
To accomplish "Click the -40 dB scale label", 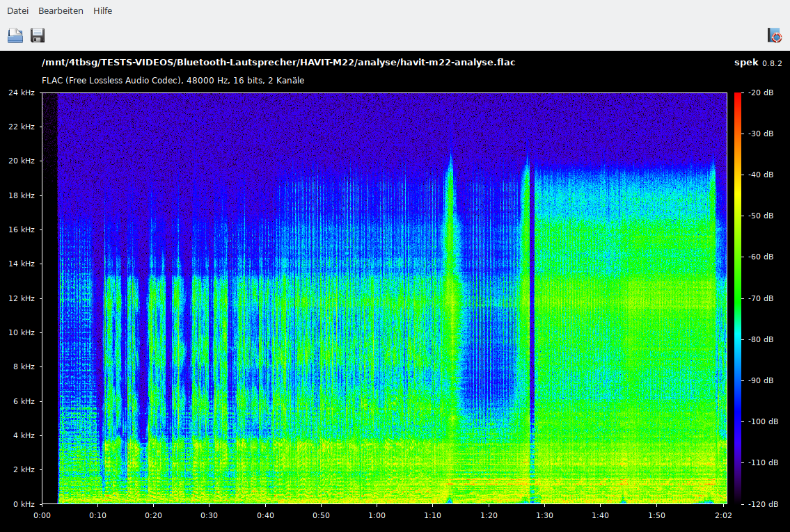I will coord(761,175).
